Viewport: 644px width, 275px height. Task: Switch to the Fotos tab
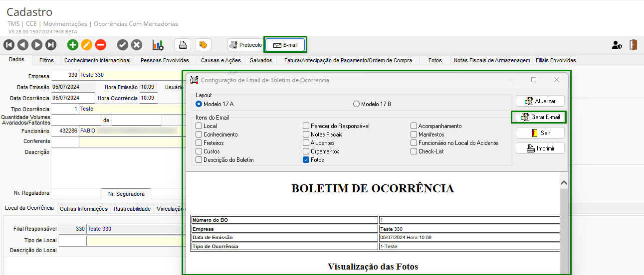435,60
